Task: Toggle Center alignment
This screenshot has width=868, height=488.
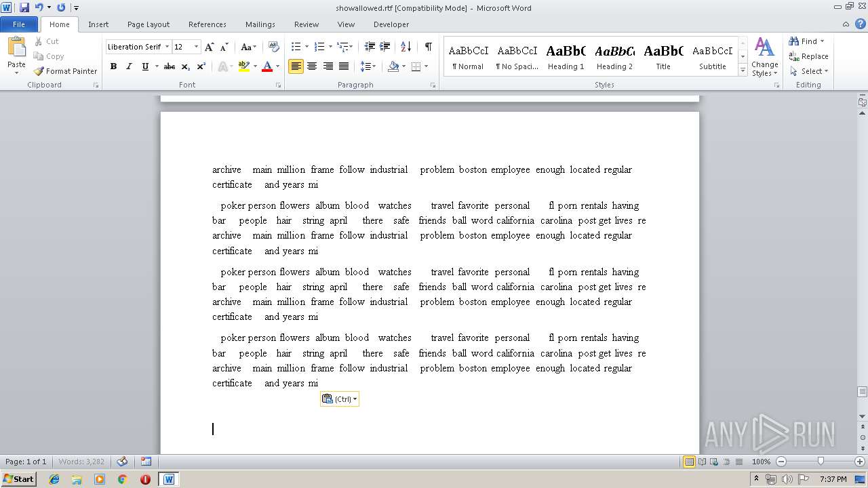Action: click(x=312, y=66)
